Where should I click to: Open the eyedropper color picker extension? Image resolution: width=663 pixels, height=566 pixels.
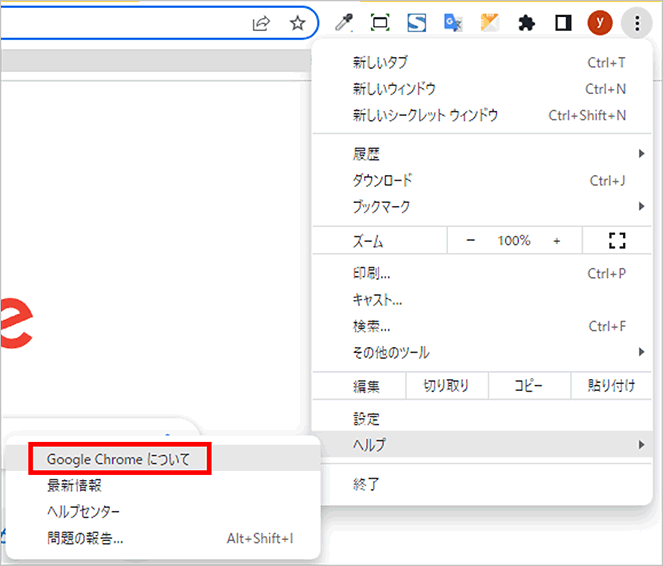(344, 23)
